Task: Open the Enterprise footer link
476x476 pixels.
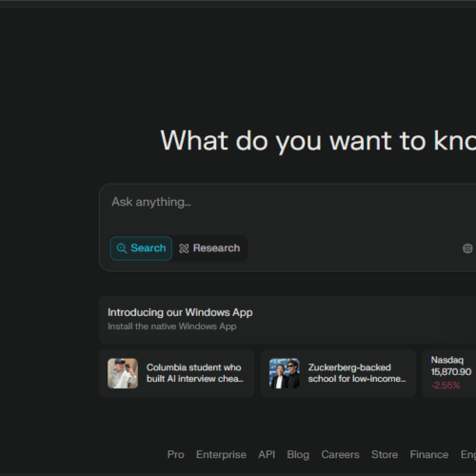Action: pos(221,454)
